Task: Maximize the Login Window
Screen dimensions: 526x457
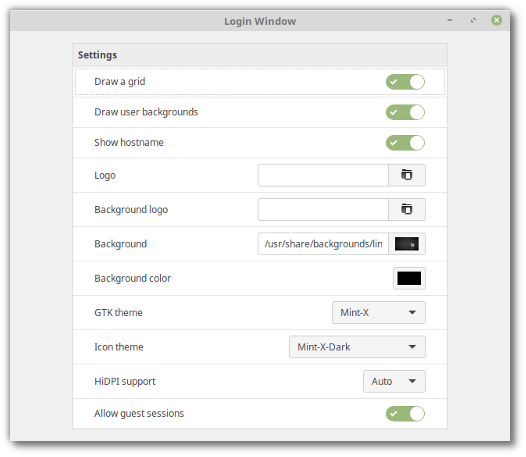Action: pyautogui.click(x=473, y=21)
